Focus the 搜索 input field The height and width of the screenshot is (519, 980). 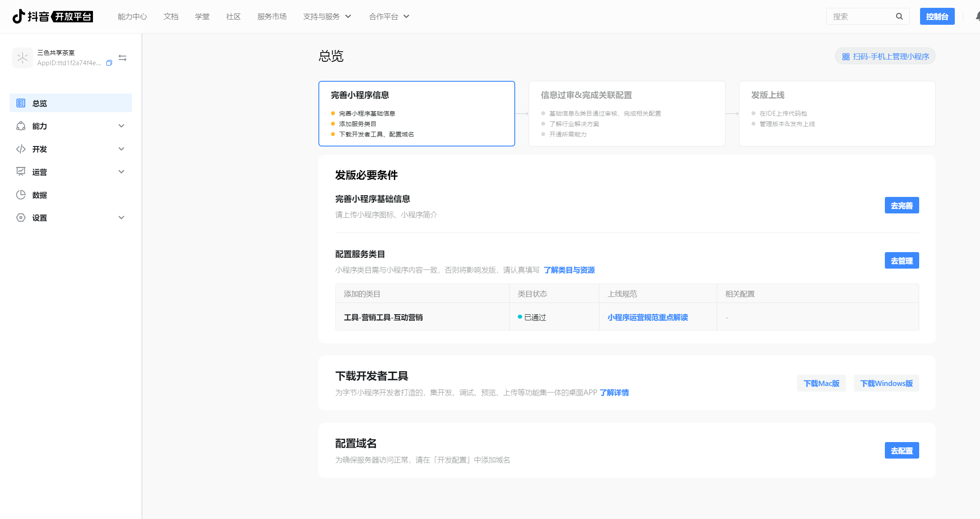(860, 17)
